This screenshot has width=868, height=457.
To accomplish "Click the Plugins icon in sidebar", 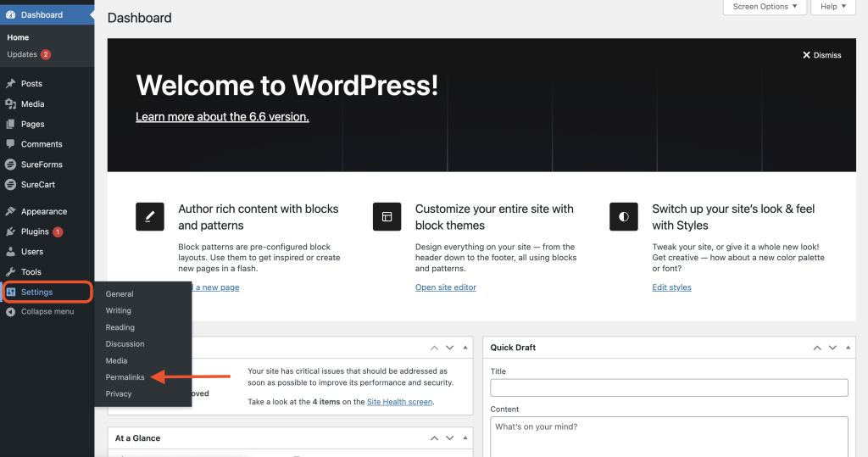I will pos(10,231).
